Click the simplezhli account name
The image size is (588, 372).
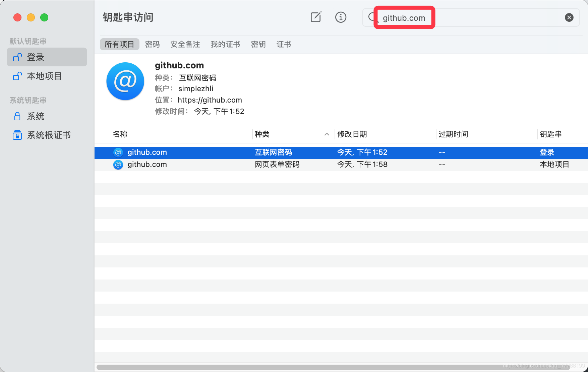pos(196,88)
